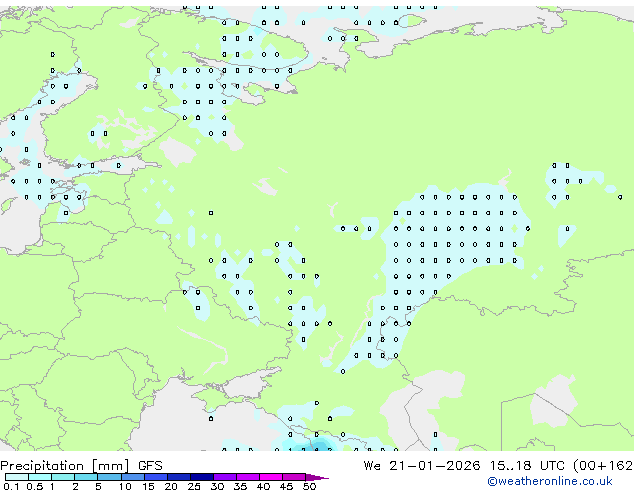Viewport: 634px width, 490px height.
Task: Pick the 10–15 mm blue legend swatch
Action: 133,477
